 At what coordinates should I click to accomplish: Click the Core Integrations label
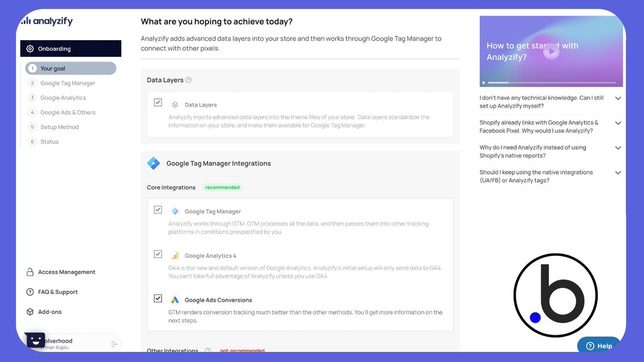pos(171,187)
